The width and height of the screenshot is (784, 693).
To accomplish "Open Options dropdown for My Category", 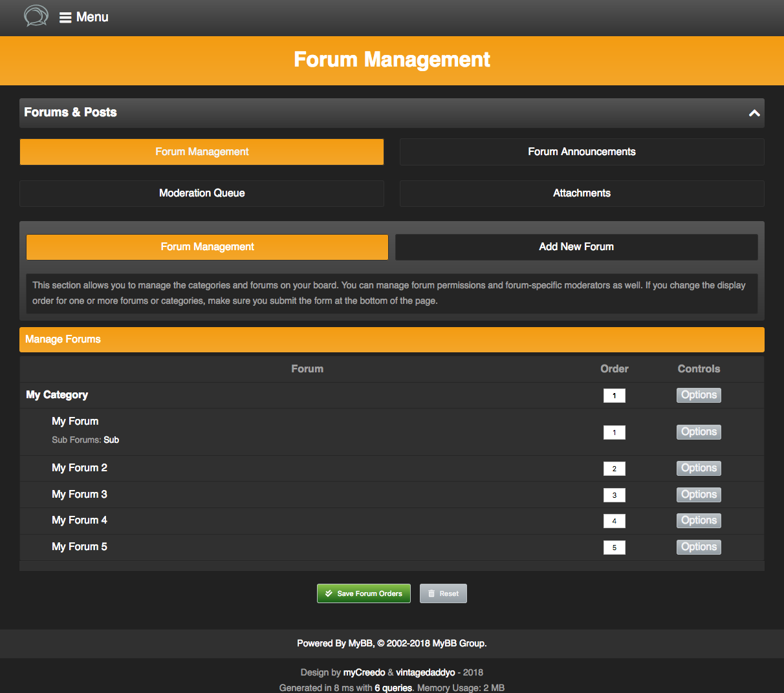I will [x=699, y=395].
